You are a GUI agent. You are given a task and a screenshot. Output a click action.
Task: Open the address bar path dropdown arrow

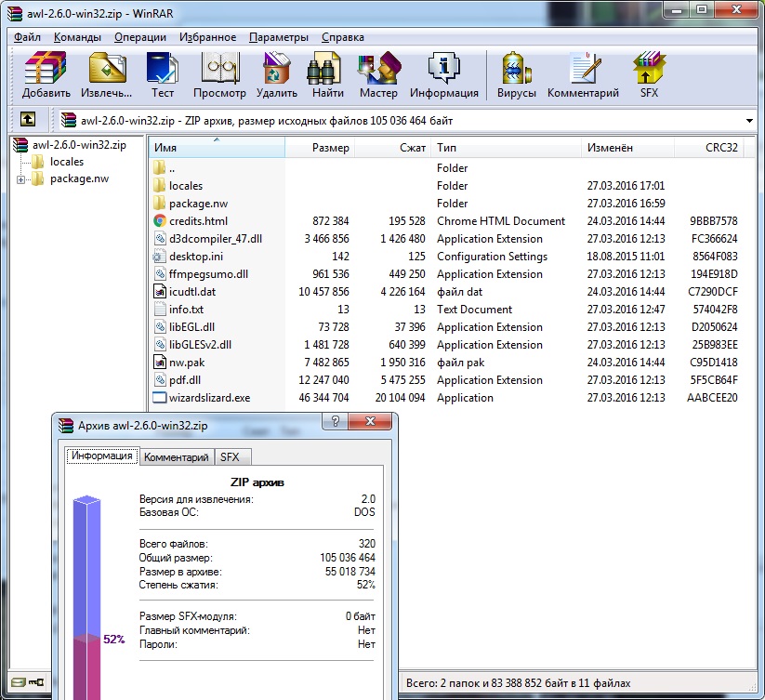tap(749, 121)
